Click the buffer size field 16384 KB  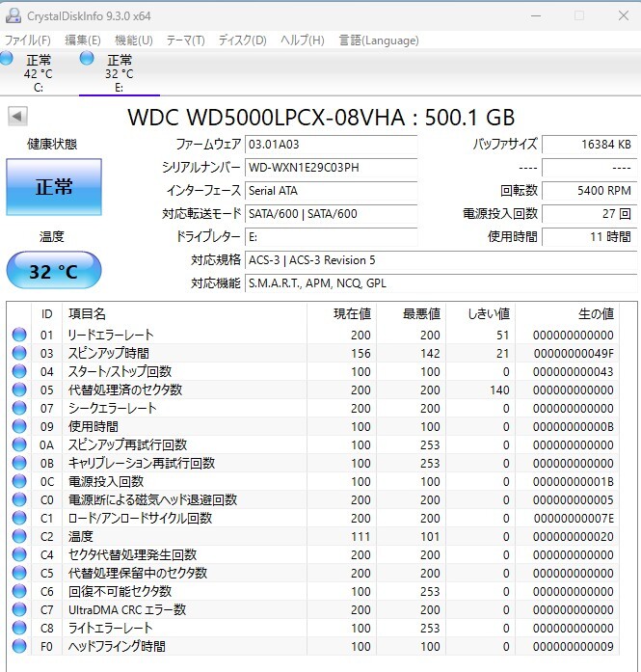pos(590,145)
